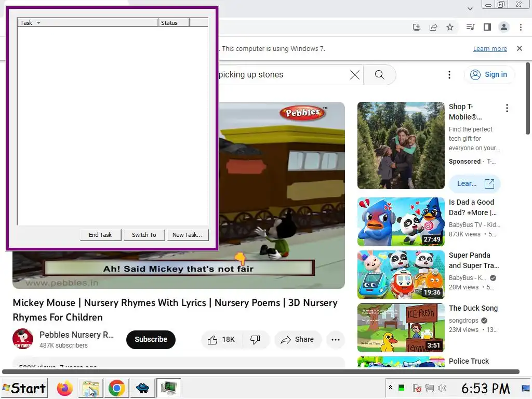
Task: Clear the YouTube search text
Action: point(354,75)
